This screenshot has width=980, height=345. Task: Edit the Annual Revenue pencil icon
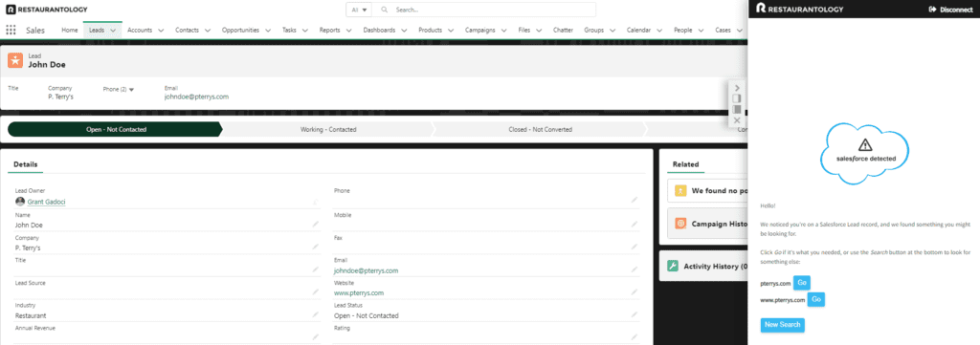316,337
